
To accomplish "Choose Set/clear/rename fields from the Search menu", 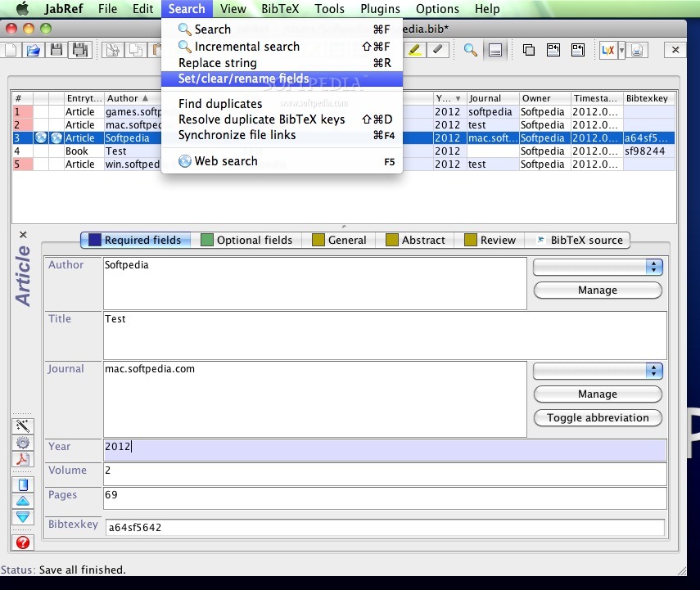I will tap(282, 79).
